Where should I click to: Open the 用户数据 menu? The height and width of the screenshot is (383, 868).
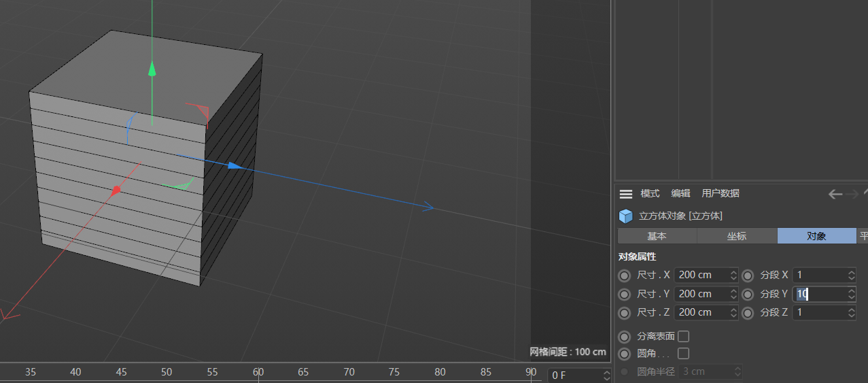tap(720, 194)
